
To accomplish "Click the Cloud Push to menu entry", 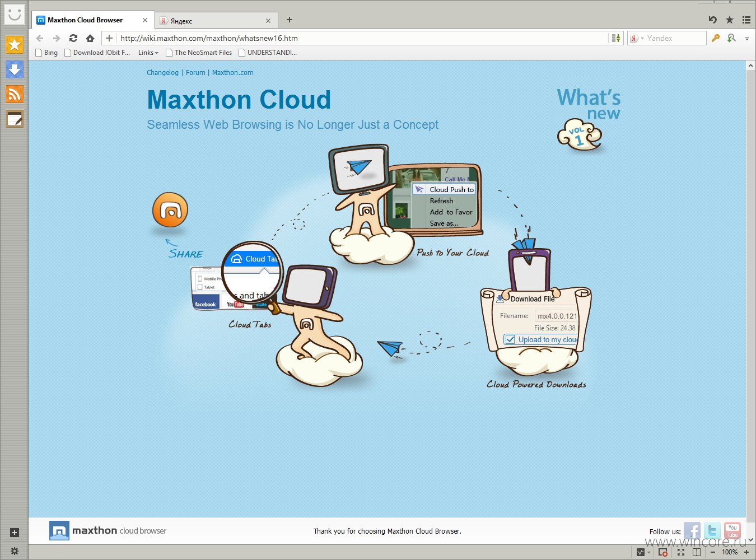I will [444, 189].
